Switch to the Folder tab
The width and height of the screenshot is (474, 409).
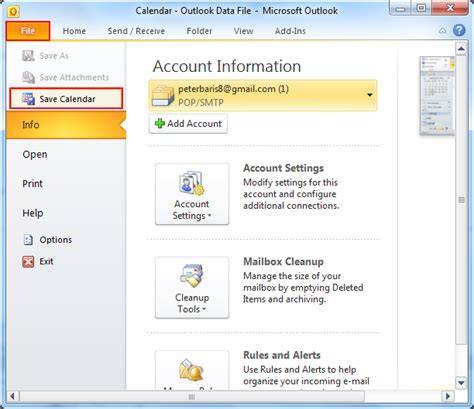point(199,31)
